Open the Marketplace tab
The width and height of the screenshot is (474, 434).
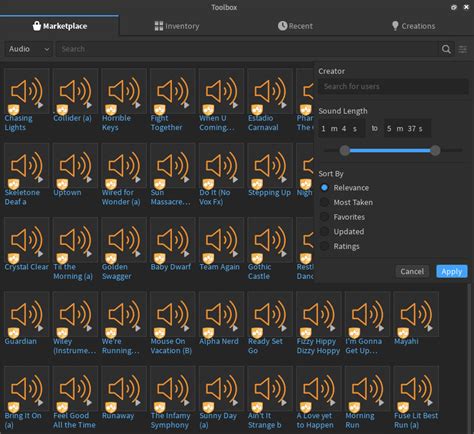pos(60,26)
